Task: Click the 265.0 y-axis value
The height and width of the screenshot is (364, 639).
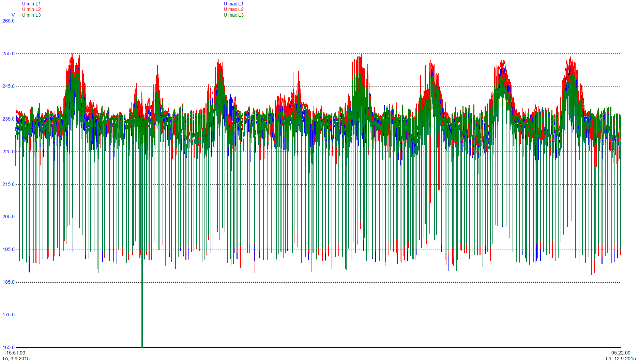Action: (x=9, y=21)
